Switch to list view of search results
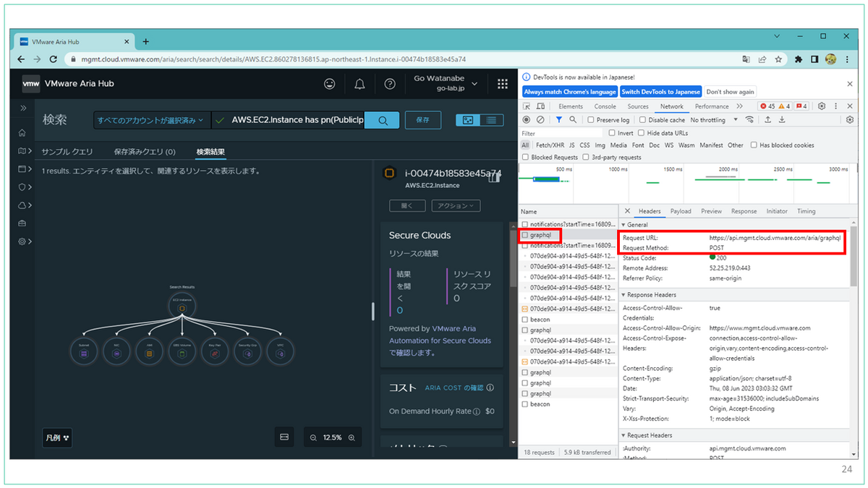The image size is (868, 488). point(490,120)
